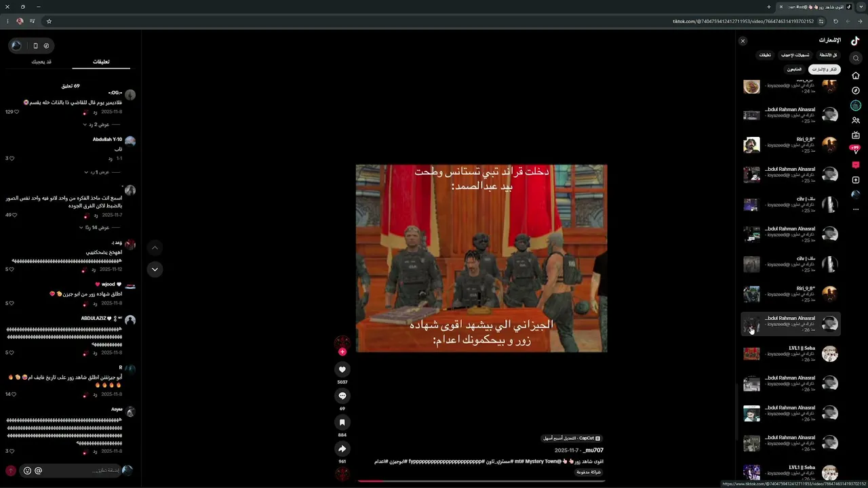This screenshot has width=868, height=488.
Task: Like wjood's comment heart
Action: tap(12, 303)
